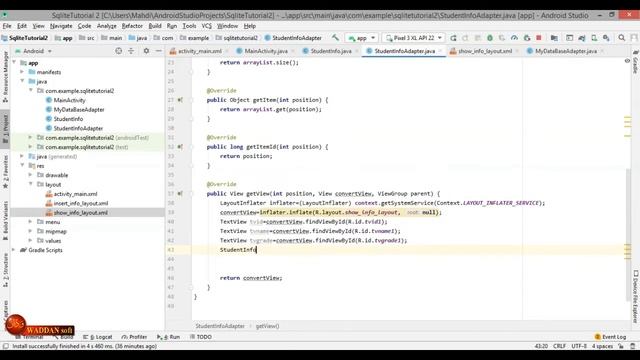This screenshot has height=360, width=640.
Task: Click the Make Project hammer icon
Action: pyautogui.click(x=335, y=38)
